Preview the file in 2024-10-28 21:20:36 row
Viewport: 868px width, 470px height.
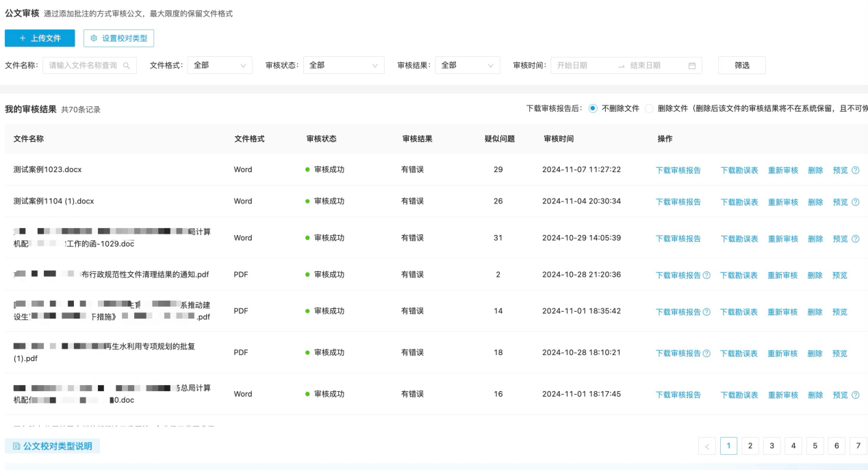pos(840,275)
